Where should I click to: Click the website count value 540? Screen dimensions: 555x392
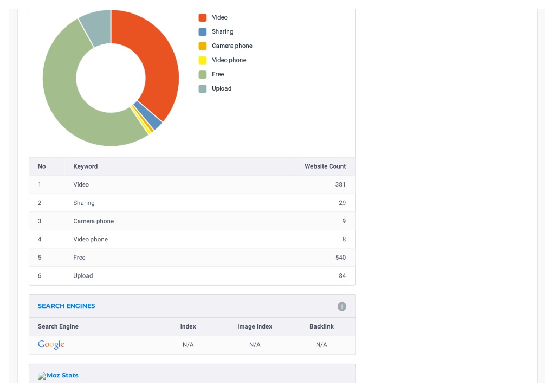(340, 258)
